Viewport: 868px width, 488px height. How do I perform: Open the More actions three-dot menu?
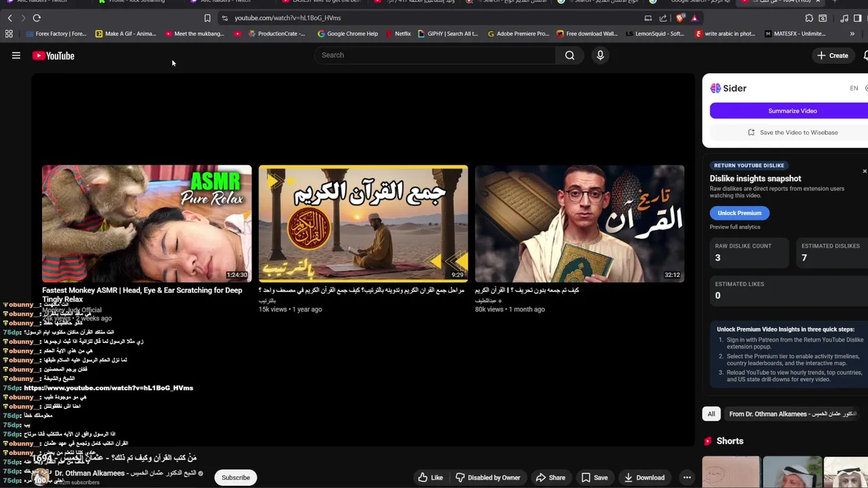point(687,477)
